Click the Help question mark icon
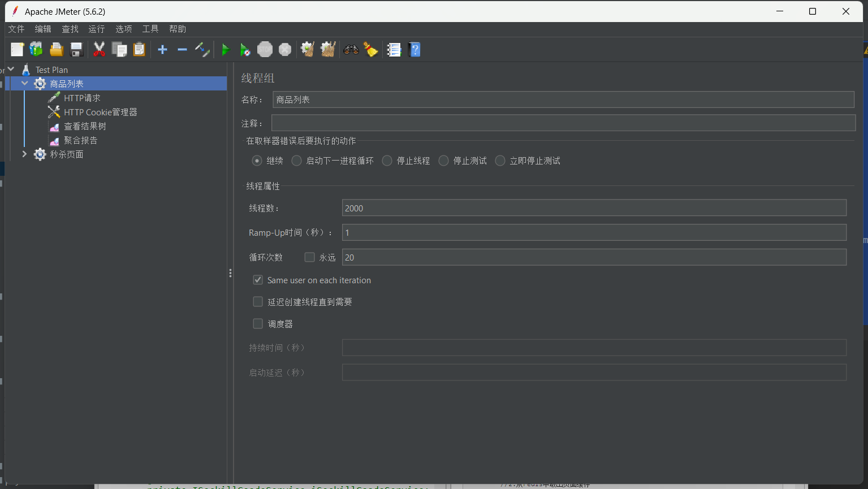868x489 pixels. pos(414,50)
